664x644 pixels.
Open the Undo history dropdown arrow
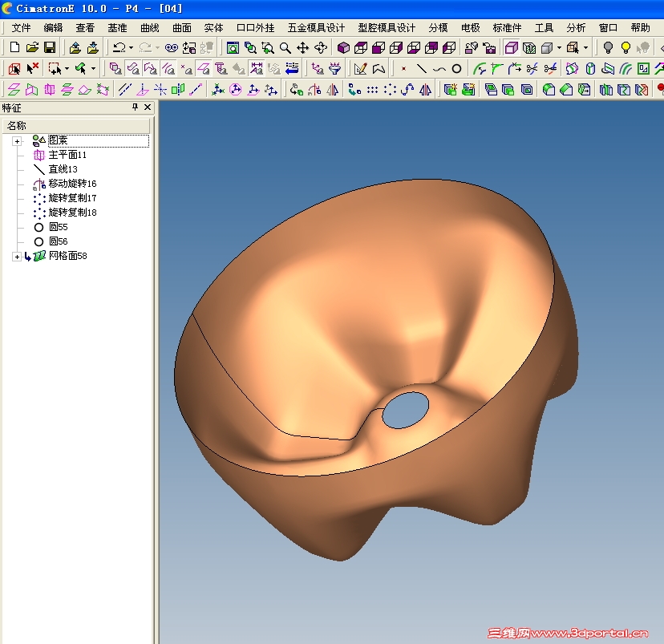131,48
